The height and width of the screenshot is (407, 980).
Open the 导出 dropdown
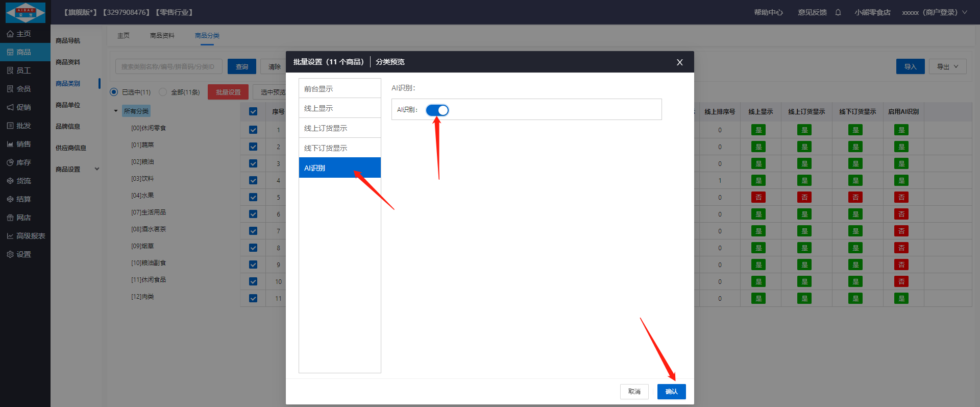[x=948, y=66]
